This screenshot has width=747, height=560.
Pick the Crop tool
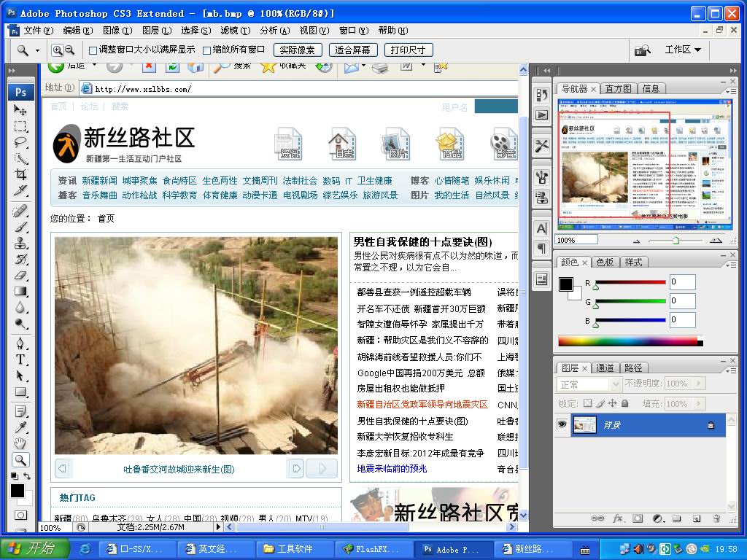tap(20, 174)
